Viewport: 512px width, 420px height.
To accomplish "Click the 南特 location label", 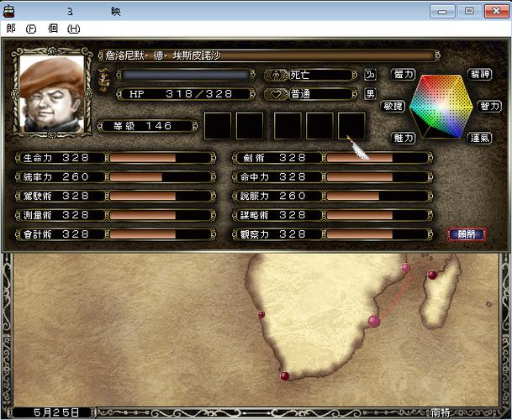I will [441, 412].
